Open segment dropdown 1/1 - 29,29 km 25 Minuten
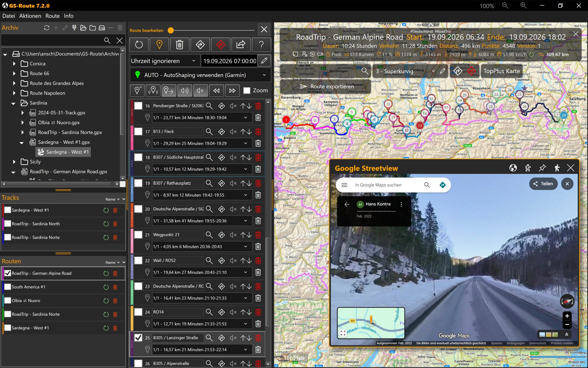 pyautogui.click(x=202, y=143)
